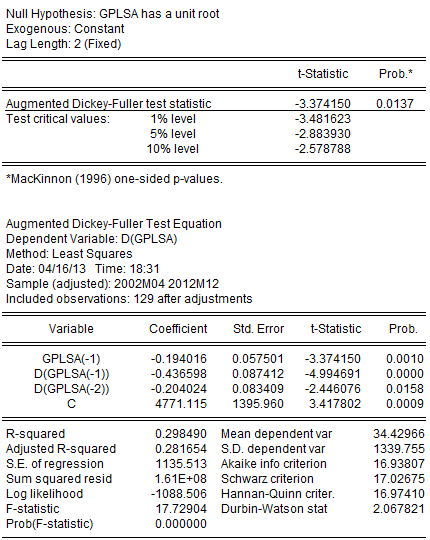This screenshot has height=540, width=430.
Task: Select the F-statistic value 17.72904
Action: [x=181, y=509]
